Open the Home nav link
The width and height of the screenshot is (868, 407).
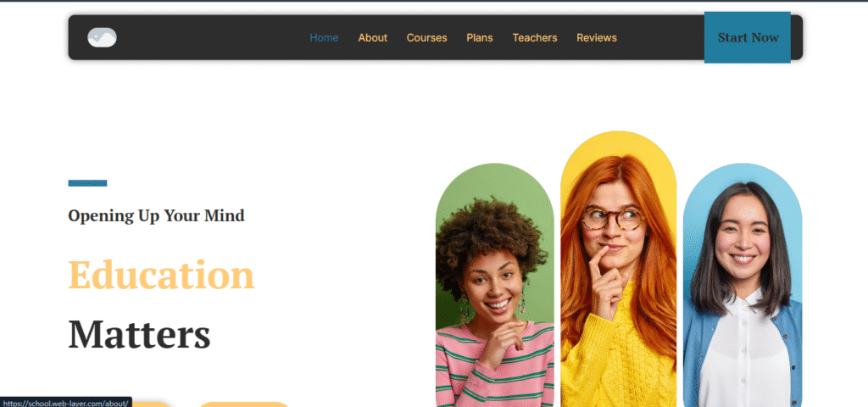(324, 37)
